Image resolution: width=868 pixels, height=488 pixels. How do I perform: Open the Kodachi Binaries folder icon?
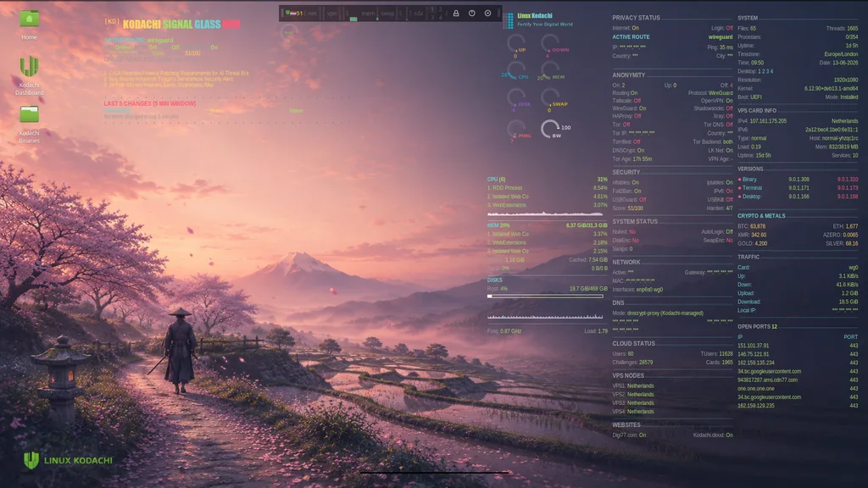(x=30, y=114)
